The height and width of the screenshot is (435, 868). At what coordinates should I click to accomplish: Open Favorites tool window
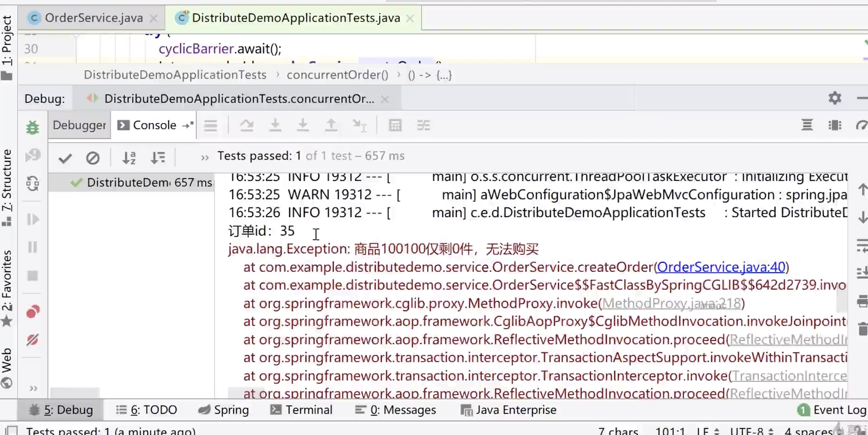coord(7,288)
